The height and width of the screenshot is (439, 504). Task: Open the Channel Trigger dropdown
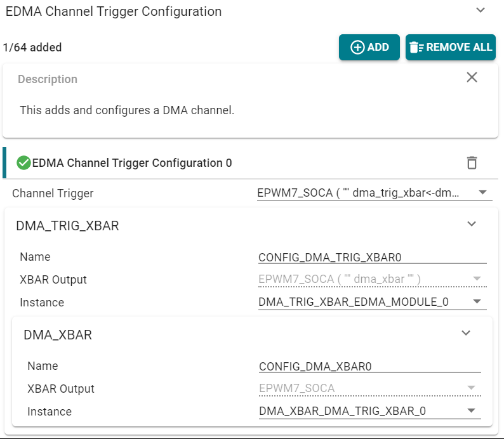click(x=375, y=193)
